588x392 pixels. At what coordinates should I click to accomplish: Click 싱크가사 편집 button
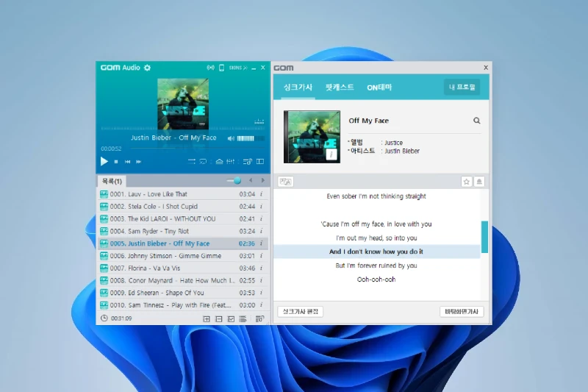(301, 311)
